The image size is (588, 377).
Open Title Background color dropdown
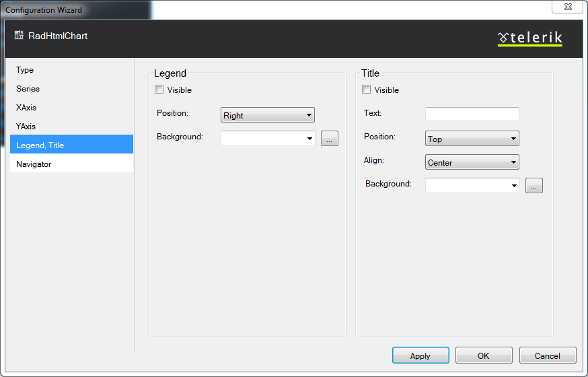point(472,186)
